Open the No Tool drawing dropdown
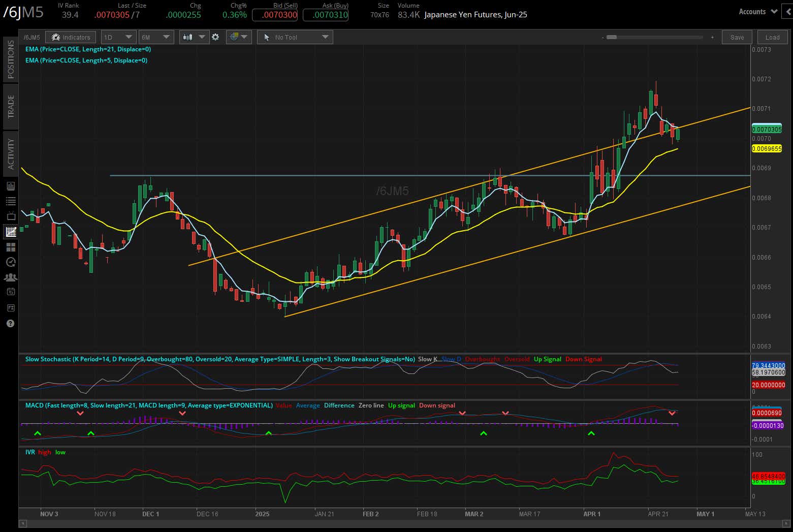 point(295,37)
